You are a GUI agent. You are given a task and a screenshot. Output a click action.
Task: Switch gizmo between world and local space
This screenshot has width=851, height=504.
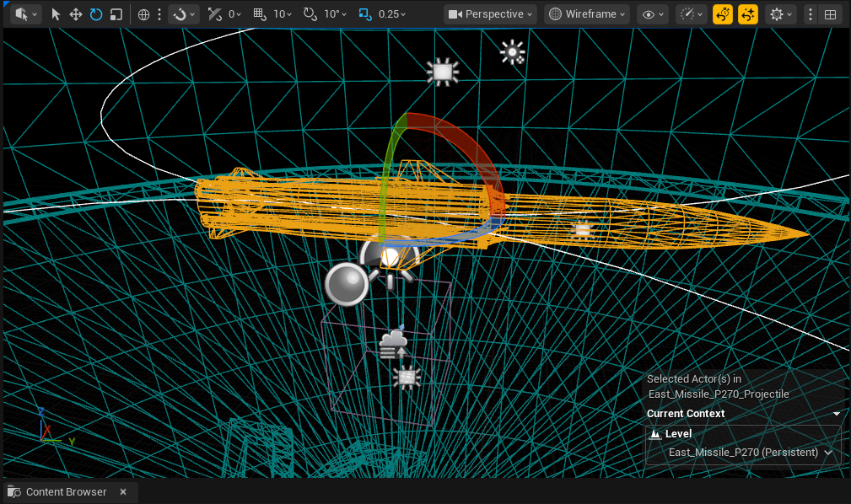[144, 13]
